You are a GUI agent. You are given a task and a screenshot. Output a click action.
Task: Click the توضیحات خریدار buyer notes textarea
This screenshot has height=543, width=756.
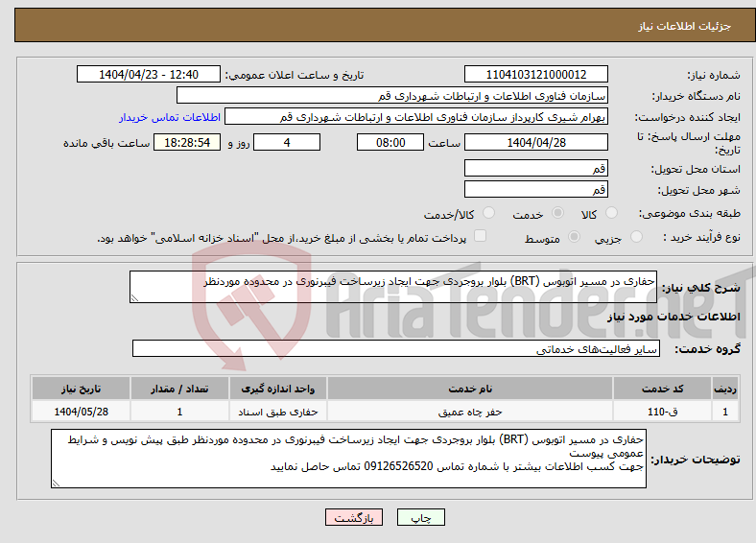(x=348, y=459)
